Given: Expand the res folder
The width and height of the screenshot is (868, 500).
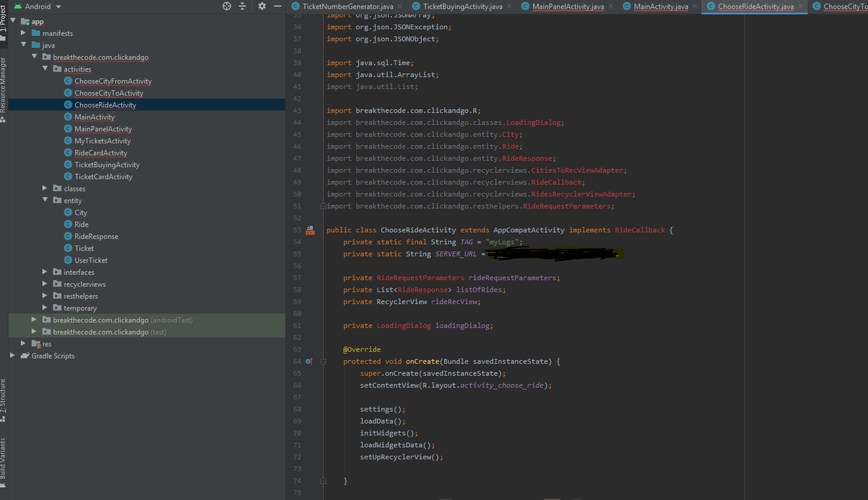Looking at the screenshot, I should pyautogui.click(x=24, y=344).
